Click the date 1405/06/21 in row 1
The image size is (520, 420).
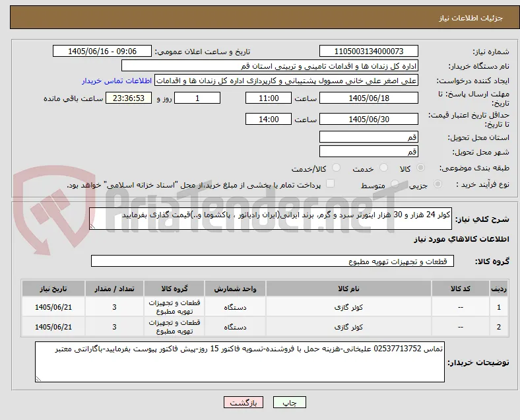click(53, 307)
